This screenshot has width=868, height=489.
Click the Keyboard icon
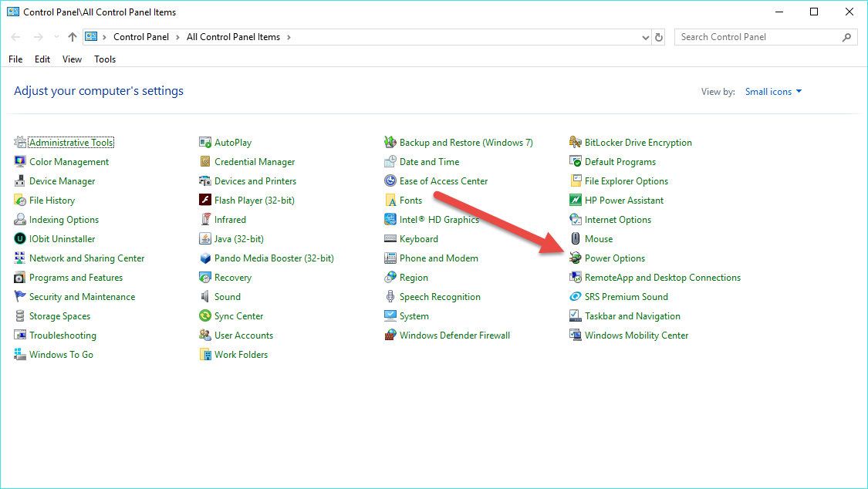coord(390,239)
